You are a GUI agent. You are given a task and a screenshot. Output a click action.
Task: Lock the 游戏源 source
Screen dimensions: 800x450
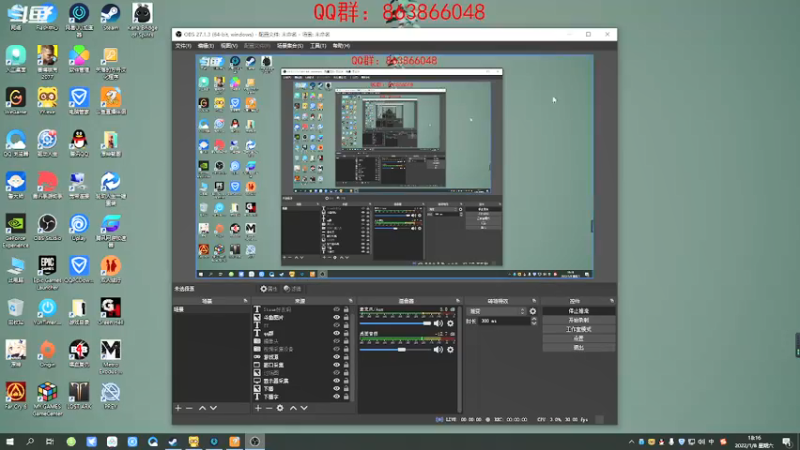[x=346, y=357]
